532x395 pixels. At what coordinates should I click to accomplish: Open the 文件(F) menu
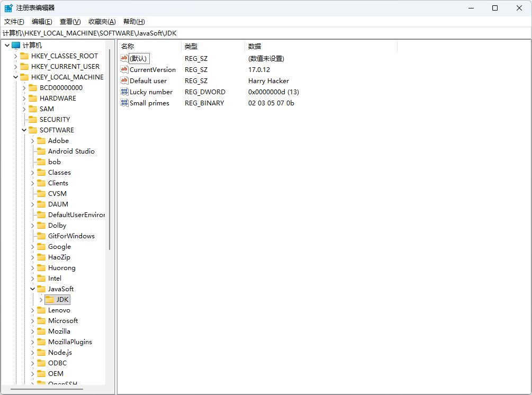[x=14, y=22]
